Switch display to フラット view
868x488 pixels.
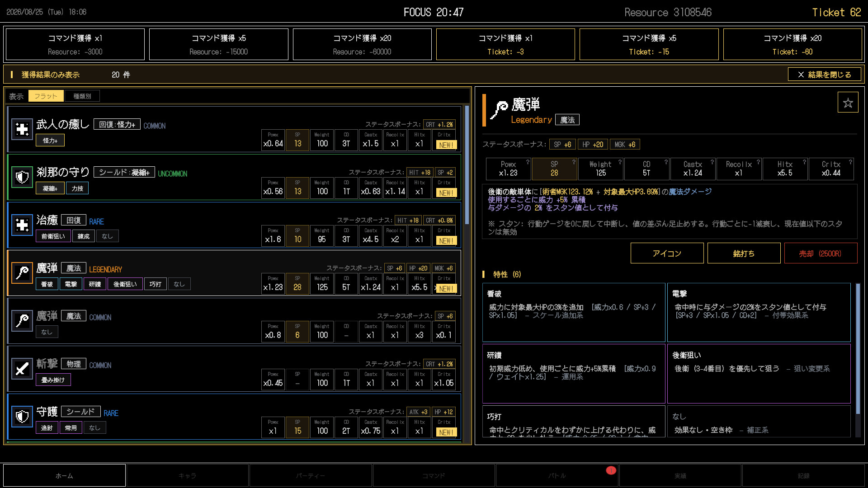(x=46, y=96)
